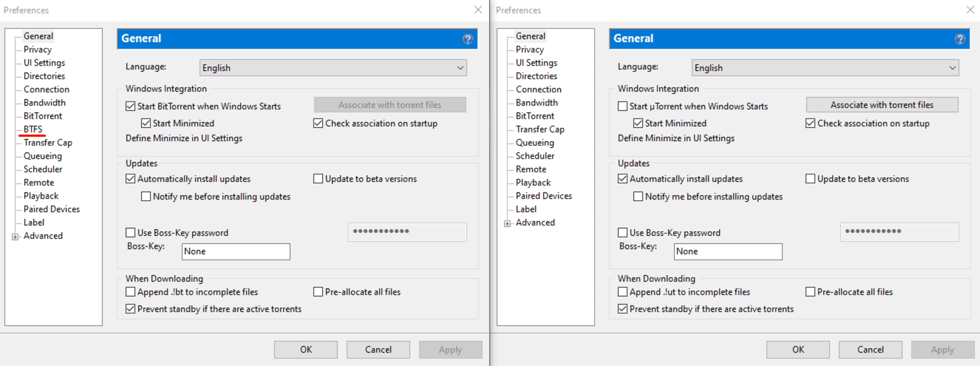This screenshot has height=366, width=980.
Task: Open Directories in µTorrent tree
Action: coord(537,76)
